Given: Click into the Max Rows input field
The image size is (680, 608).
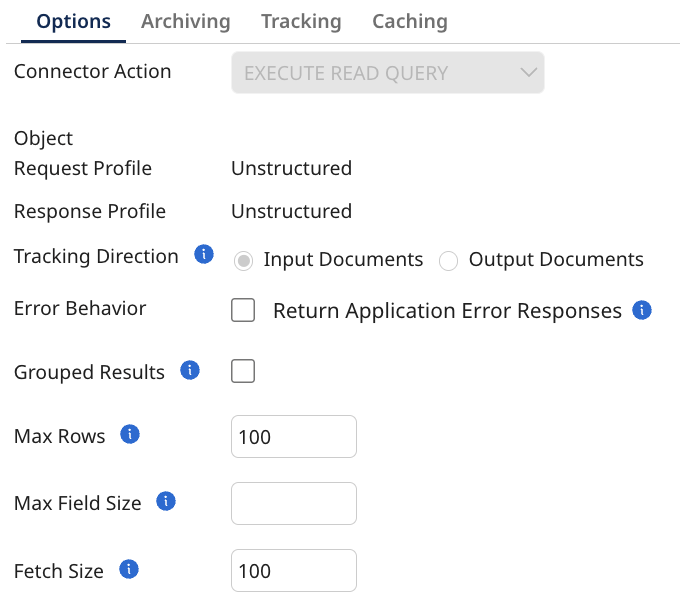Looking at the screenshot, I should (293, 437).
